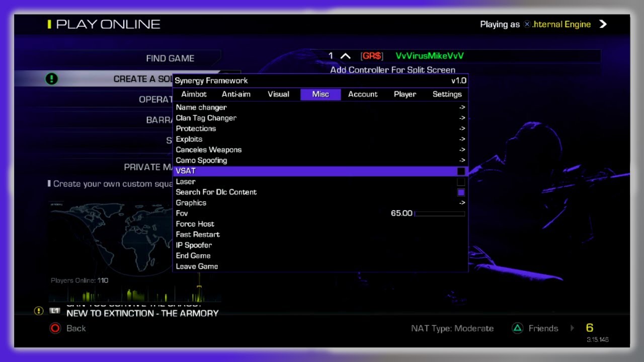Click the v1.0 version label
The height and width of the screenshot is (362, 644).
click(x=459, y=80)
